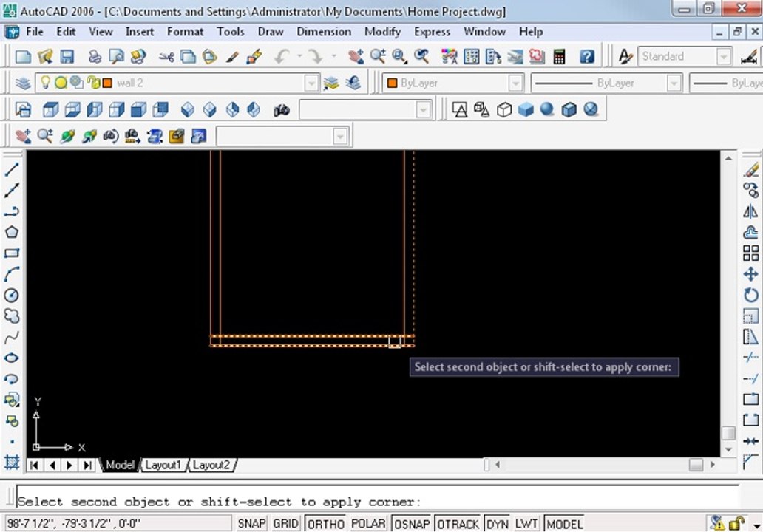This screenshot has height=532, width=763.
Task: Open the empty dropdown on the toolbar below the View toolbar
Action: [339, 137]
